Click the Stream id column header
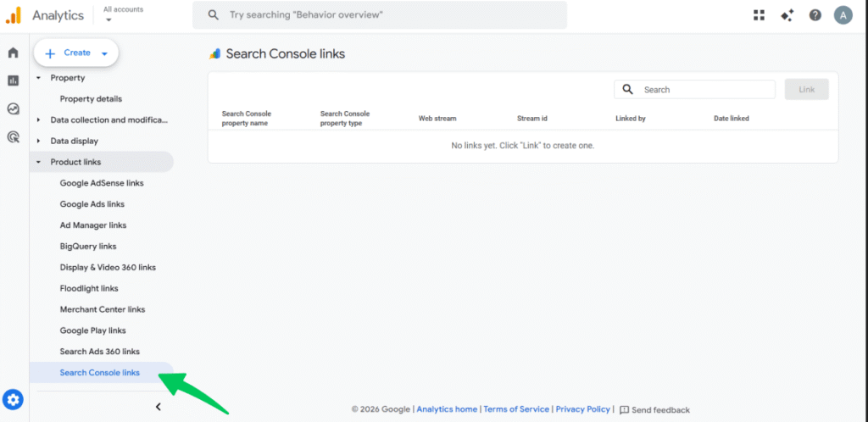This screenshot has height=422, width=868. [532, 119]
